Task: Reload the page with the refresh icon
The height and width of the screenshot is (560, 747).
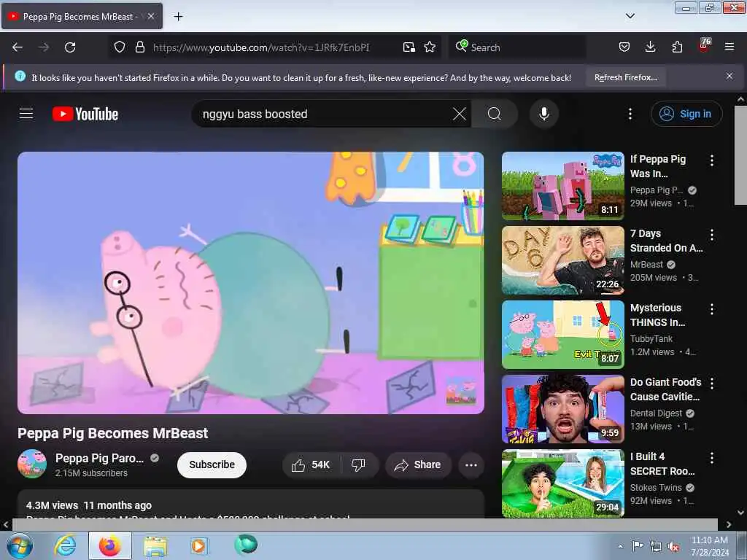Action: (x=70, y=47)
